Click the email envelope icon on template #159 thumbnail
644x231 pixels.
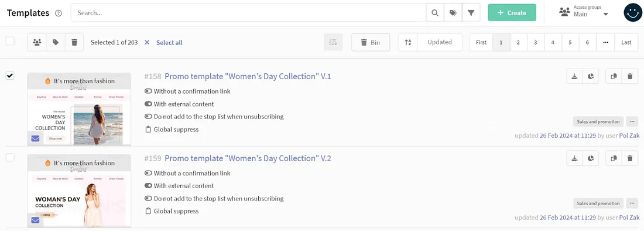[x=35, y=220]
